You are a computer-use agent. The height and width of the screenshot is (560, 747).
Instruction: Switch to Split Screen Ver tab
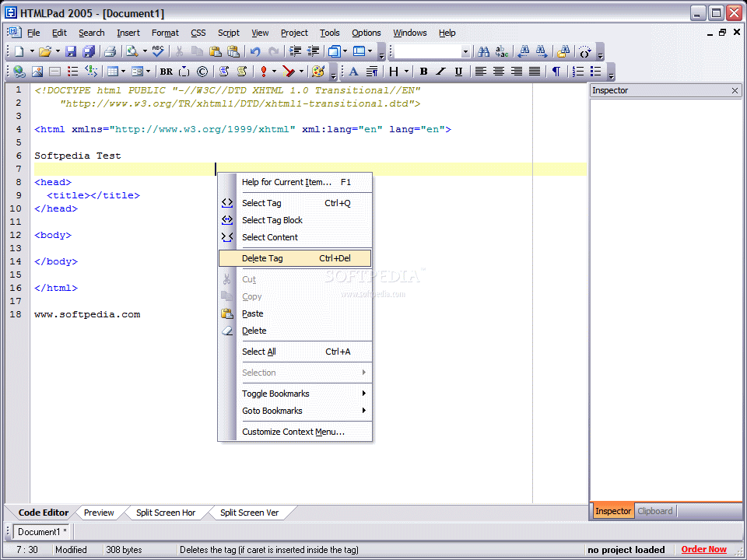click(x=249, y=513)
